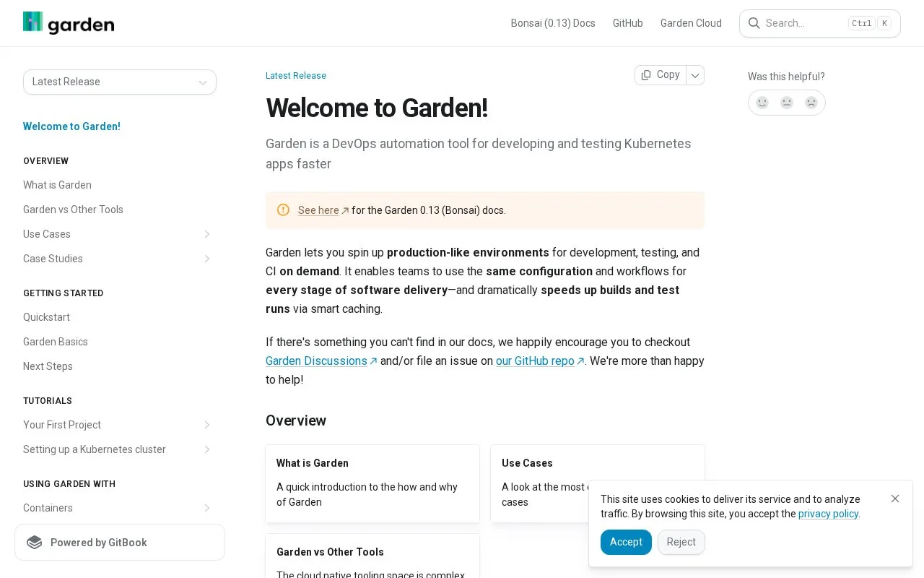This screenshot has height=578, width=924.
Task: Expand the Case Studies sidebar section
Action: pyautogui.click(x=206, y=259)
